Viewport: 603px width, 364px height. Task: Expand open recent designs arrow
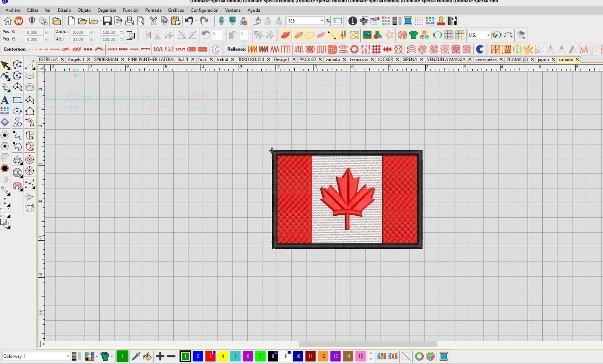coord(100,21)
